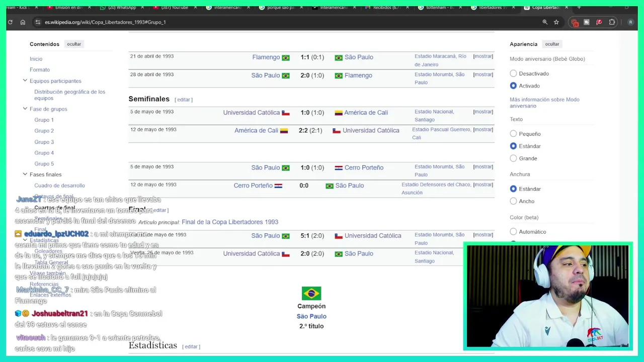644x362 pixels.
Task: Jump to Distribución geográfica de los equipos
Action: pos(69,95)
